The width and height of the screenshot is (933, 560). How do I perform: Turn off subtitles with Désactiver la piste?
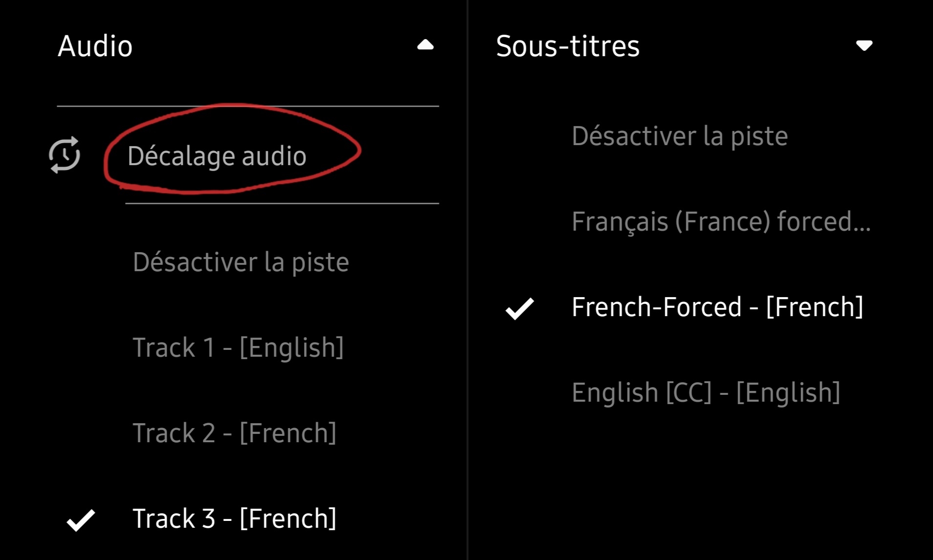point(680,136)
